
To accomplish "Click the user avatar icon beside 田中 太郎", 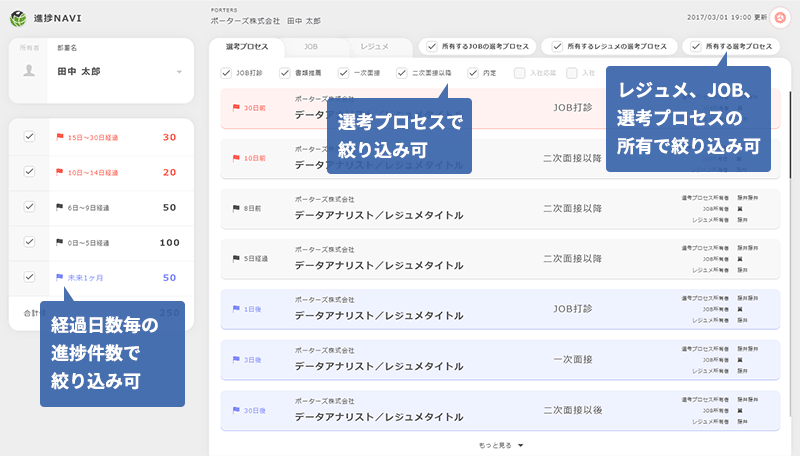I will (x=30, y=71).
